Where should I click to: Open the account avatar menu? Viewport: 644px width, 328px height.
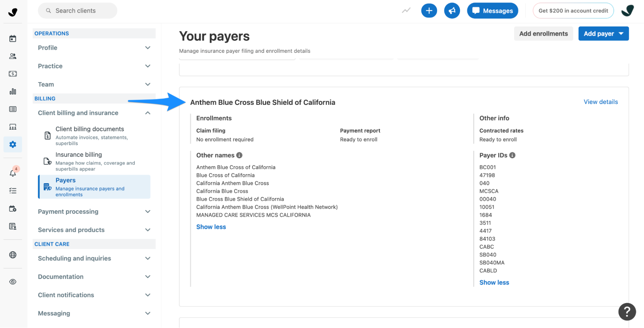point(627,11)
